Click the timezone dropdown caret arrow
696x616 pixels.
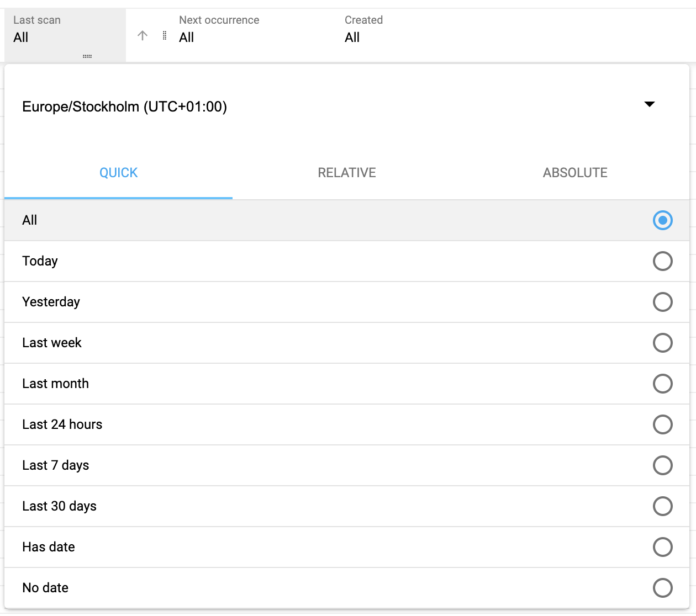coord(650,104)
